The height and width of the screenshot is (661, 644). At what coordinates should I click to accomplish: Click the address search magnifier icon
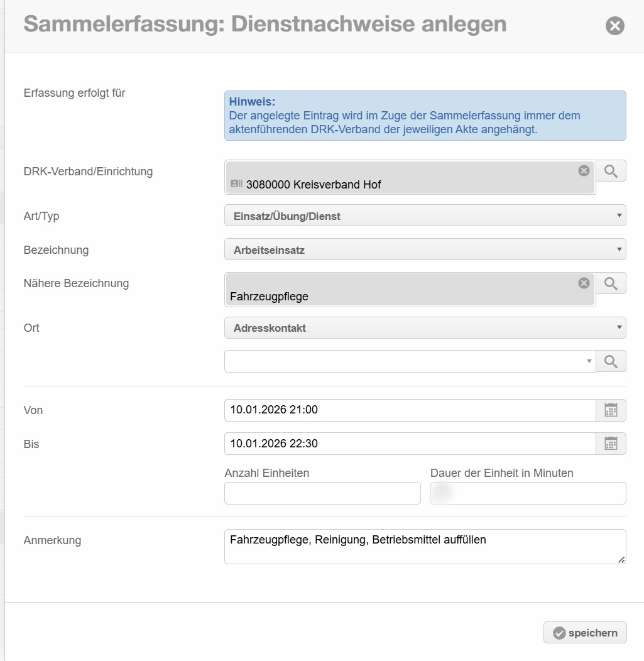pos(611,361)
